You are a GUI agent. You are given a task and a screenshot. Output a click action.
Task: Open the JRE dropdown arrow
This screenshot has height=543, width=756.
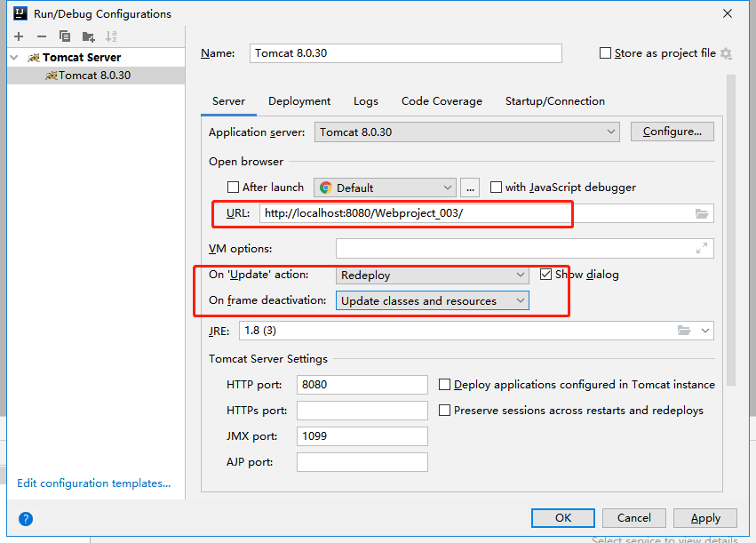click(705, 331)
